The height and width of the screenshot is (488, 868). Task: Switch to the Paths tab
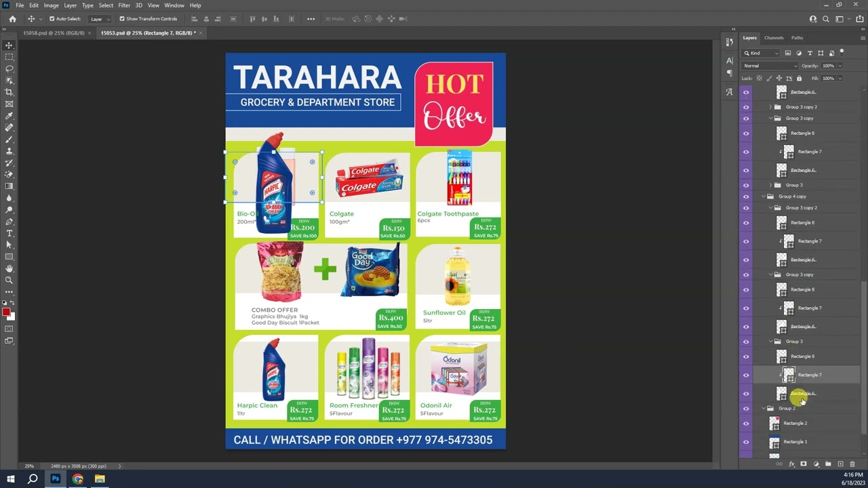tap(797, 38)
